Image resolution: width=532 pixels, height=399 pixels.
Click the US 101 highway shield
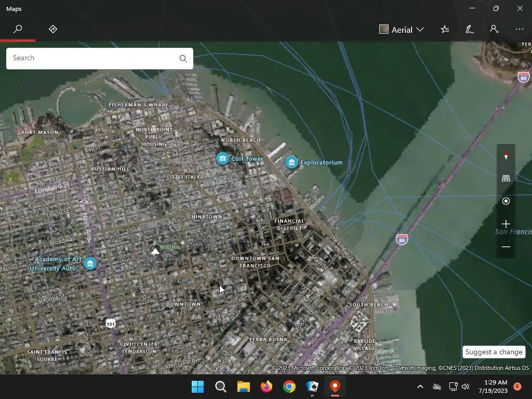[111, 324]
